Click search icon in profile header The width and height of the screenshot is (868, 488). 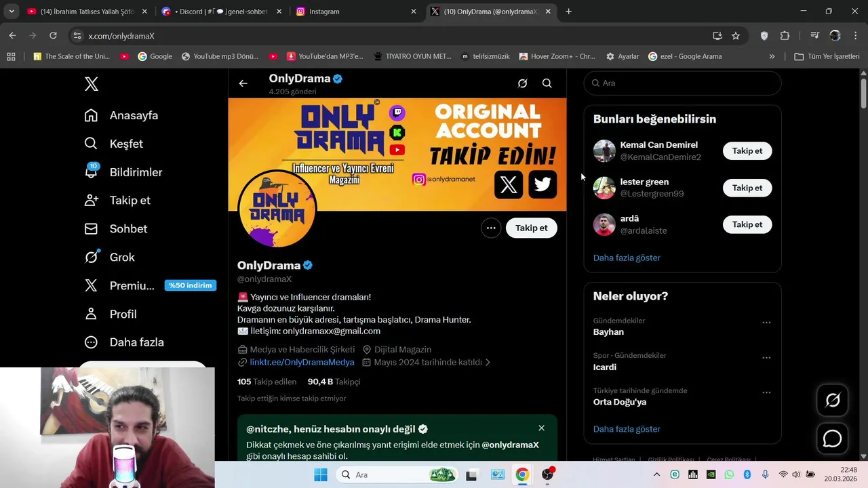[x=547, y=83]
